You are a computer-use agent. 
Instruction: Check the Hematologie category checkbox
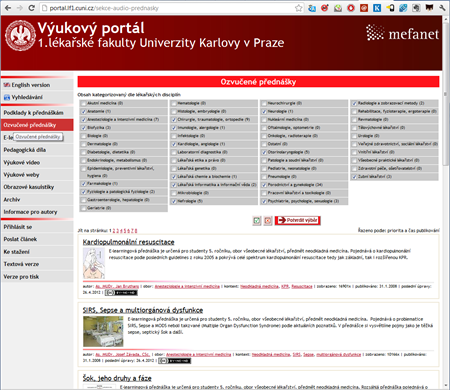(174, 103)
